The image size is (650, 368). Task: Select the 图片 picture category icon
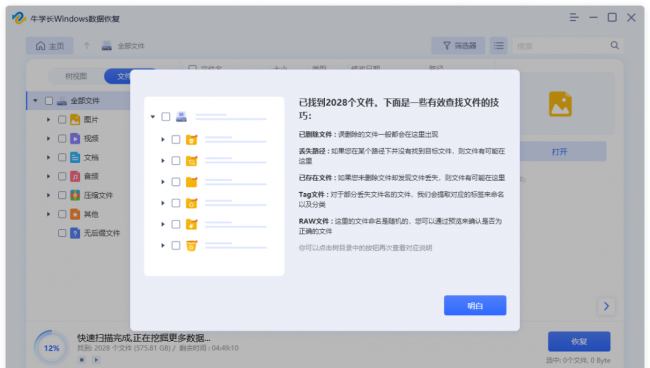click(75, 120)
